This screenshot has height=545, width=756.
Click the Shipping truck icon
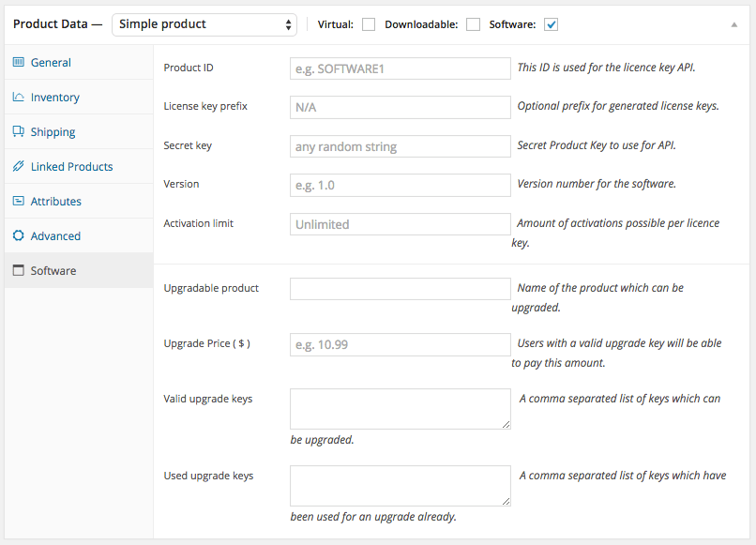[19, 132]
